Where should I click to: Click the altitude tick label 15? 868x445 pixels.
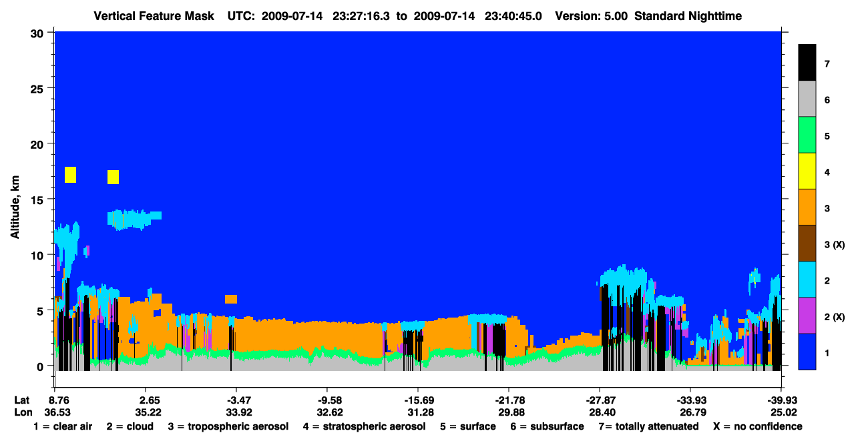pos(39,199)
